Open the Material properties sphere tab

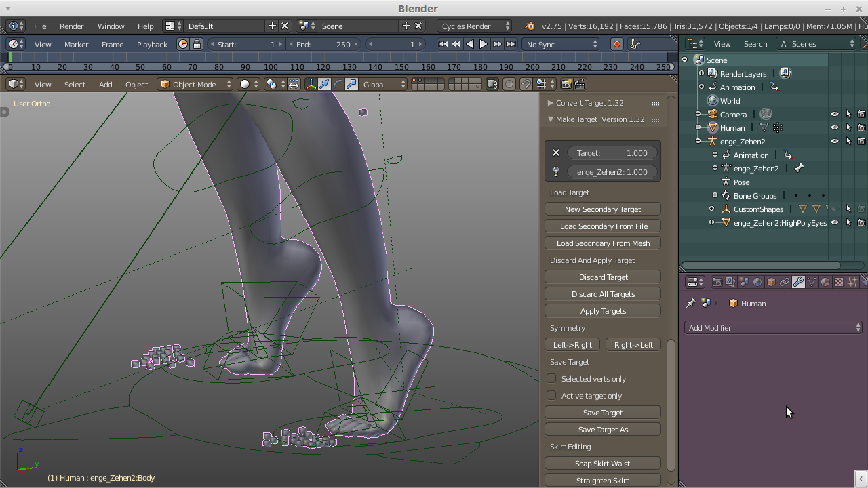click(x=825, y=282)
